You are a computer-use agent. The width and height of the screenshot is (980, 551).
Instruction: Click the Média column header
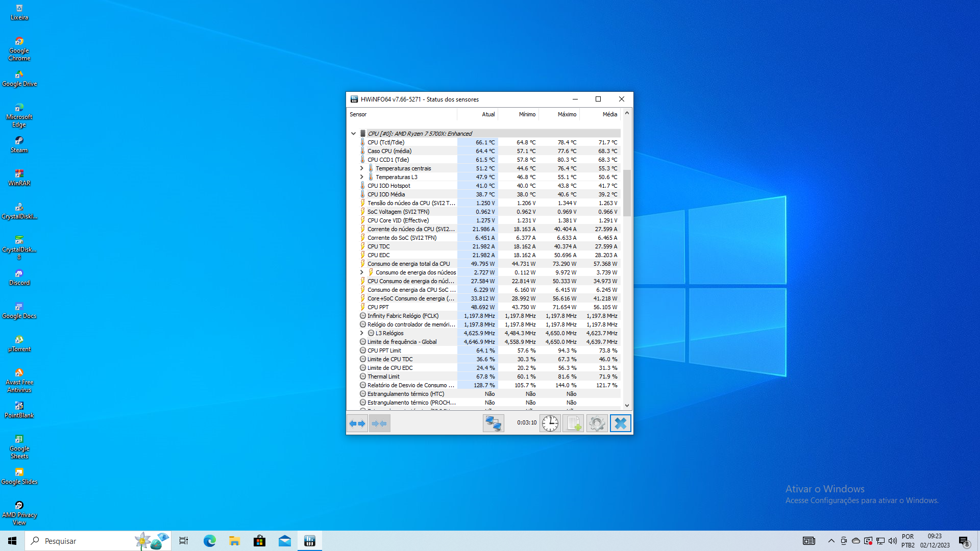click(x=600, y=114)
